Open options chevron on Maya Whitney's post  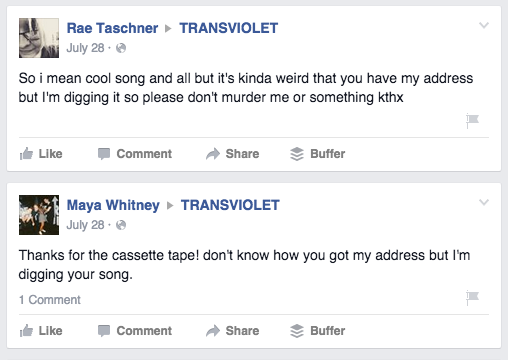click(484, 202)
